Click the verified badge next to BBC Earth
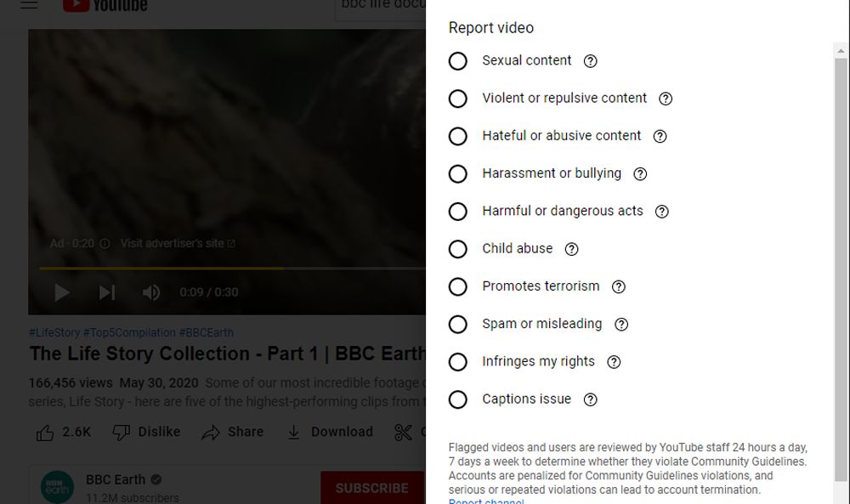This screenshot has width=850, height=504. pyautogui.click(x=156, y=479)
